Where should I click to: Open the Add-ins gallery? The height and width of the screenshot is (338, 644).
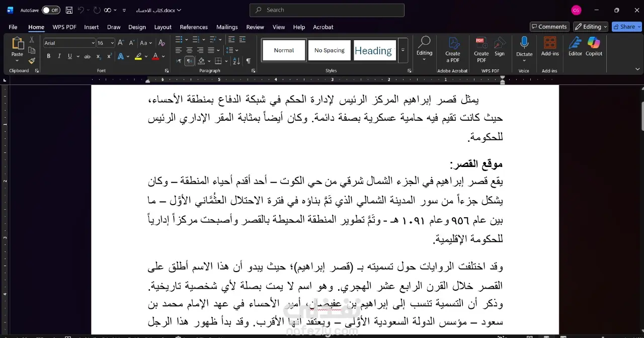click(x=550, y=46)
